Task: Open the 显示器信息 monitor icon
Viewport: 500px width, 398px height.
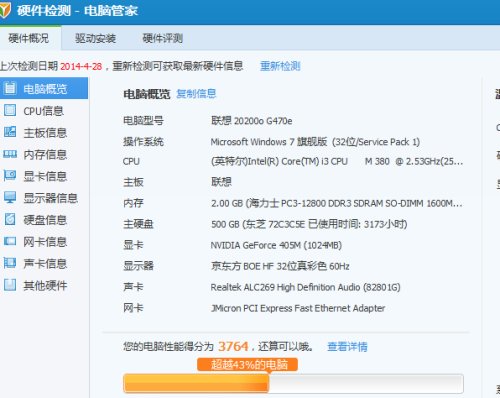Action: click(x=10, y=197)
